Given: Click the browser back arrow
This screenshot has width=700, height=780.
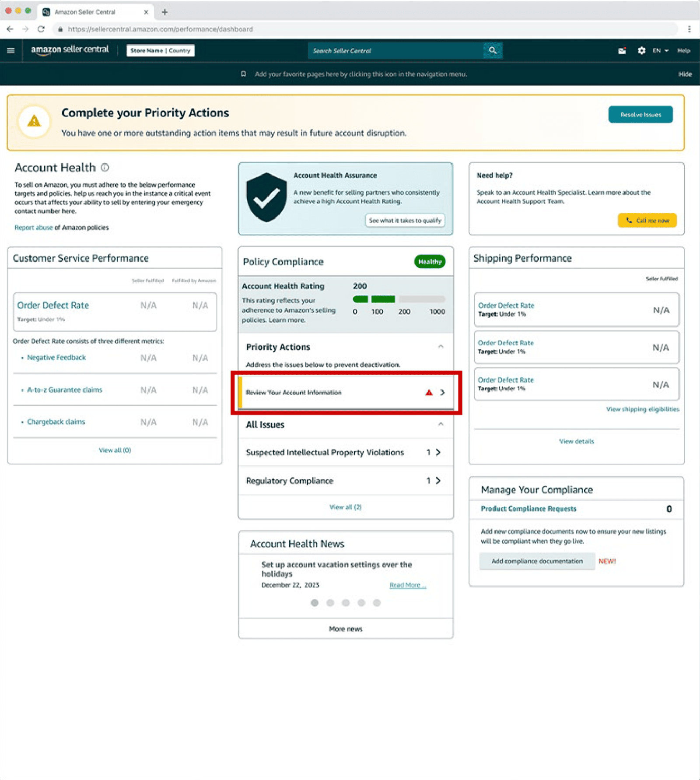Looking at the screenshot, I should 10,29.
